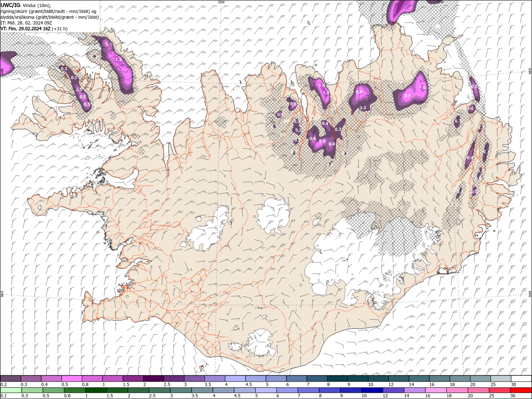
Task: Select the 0.8 swatch in lower rain scale
Action: point(74,390)
